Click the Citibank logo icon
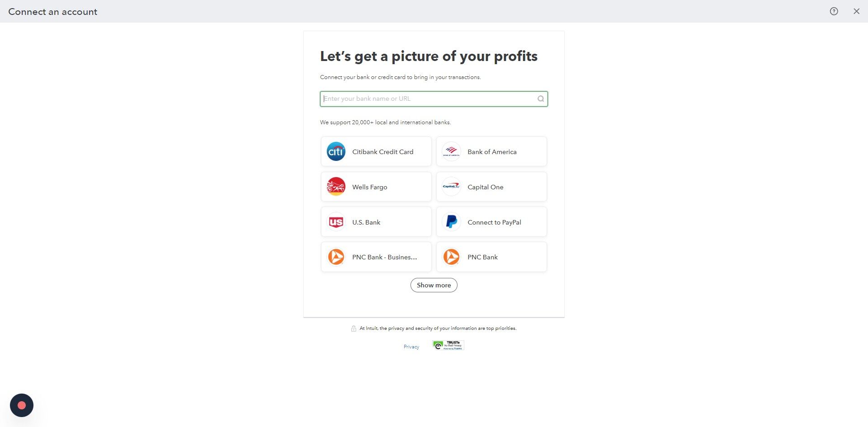This screenshot has width=868, height=427. 336,151
